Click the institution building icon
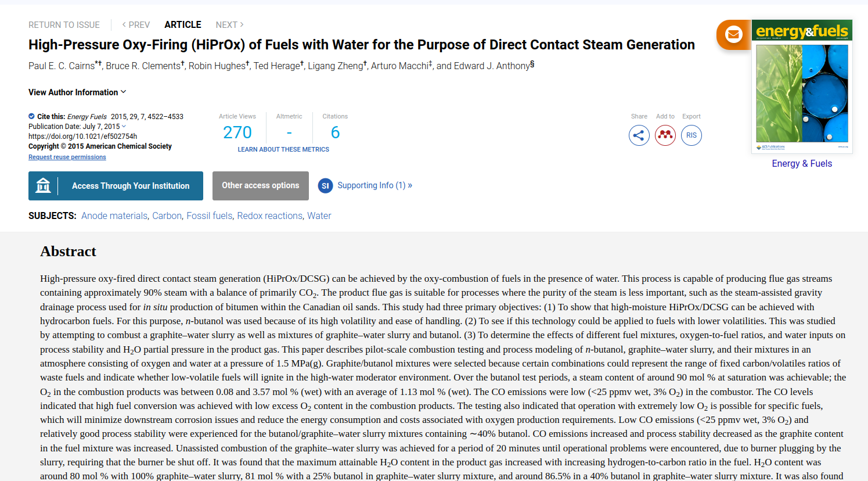 tap(44, 186)
